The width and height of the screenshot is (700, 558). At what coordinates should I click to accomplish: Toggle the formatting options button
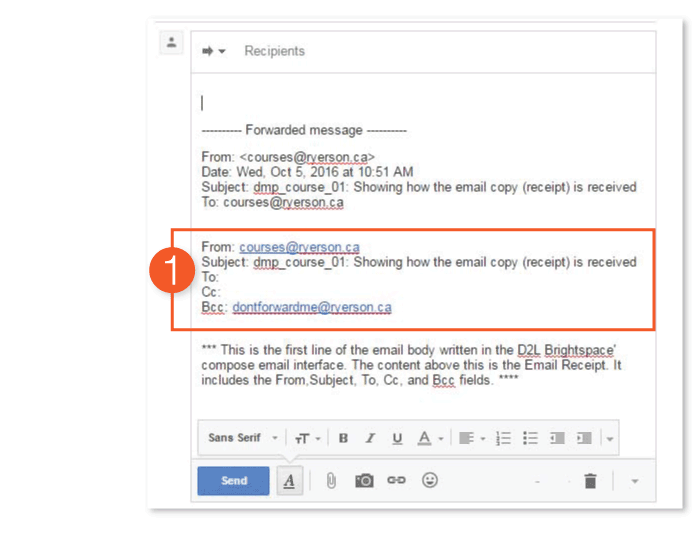[x=289, y=481]
